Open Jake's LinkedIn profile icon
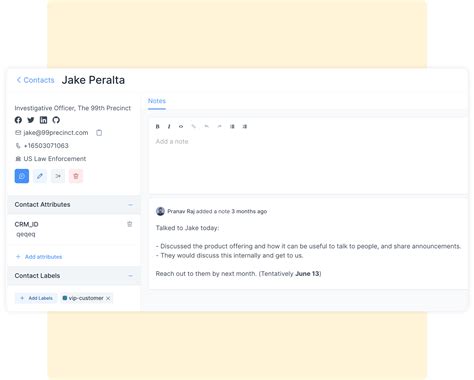This screenshot has height=380, width=474. [43, 120]
